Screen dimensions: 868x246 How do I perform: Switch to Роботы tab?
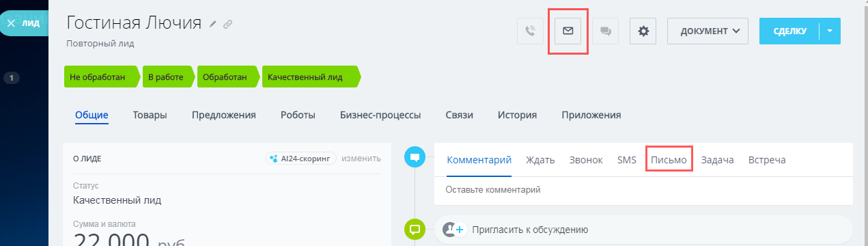pos(298,115)
